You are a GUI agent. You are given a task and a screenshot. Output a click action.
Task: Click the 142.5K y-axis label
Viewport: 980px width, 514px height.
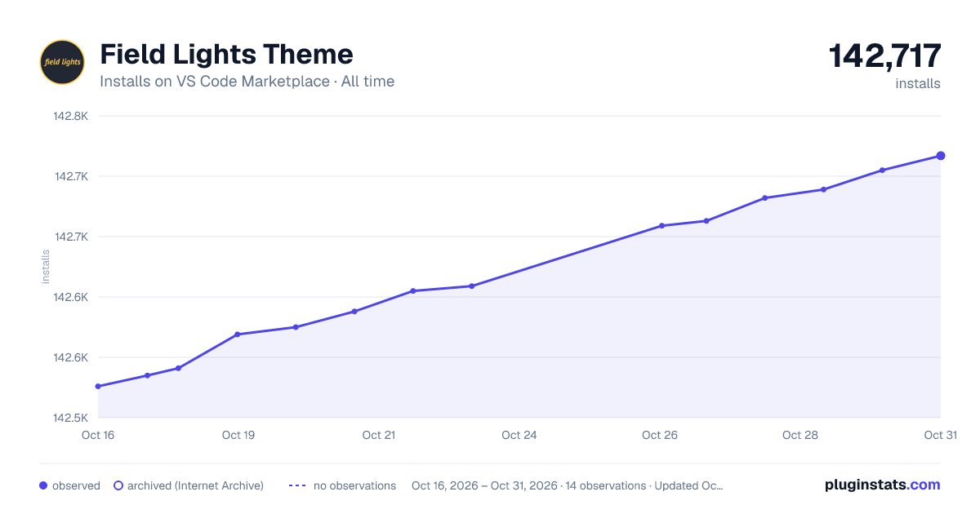point(71,418)
